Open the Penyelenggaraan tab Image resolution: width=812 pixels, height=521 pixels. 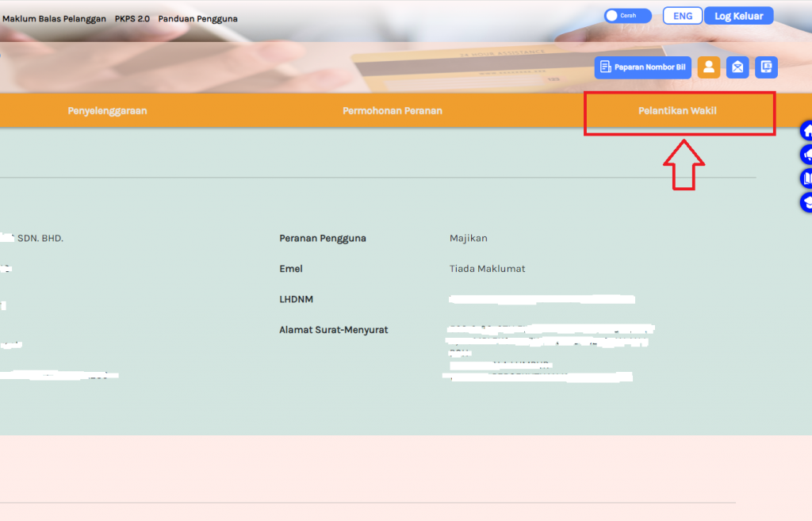coord(108,110)
